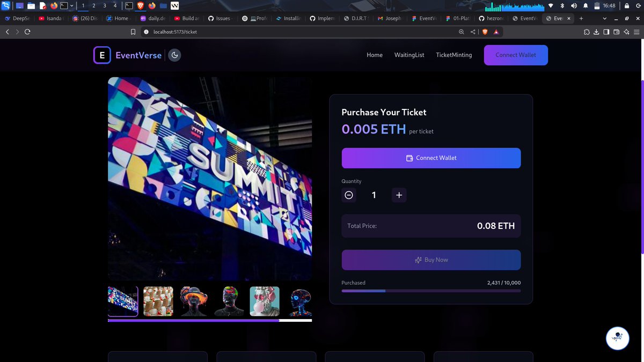Click the 0.08 ETH total value
The image size is (644, 362).
click(496, 226)
